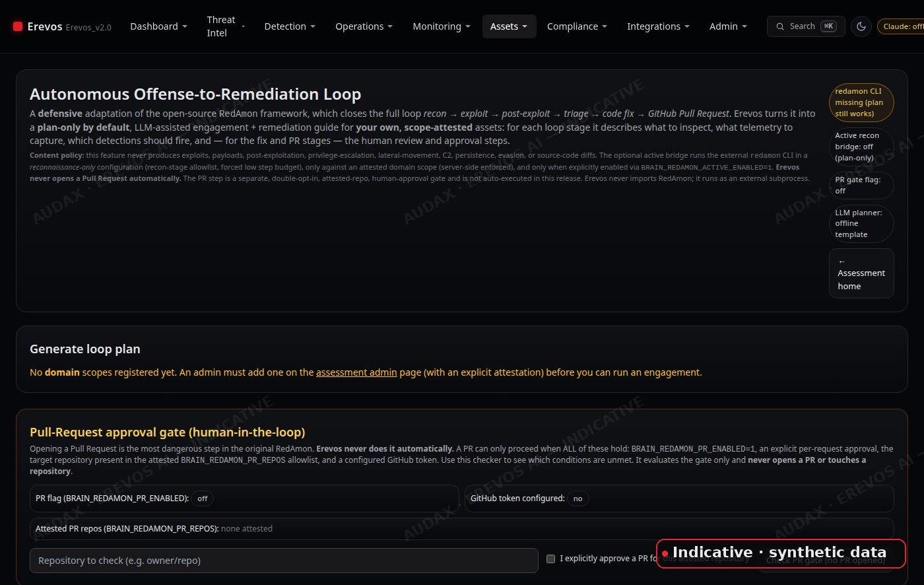Tick the explicit PR approval checkbox
The height and width of the screenshot is (585, 924).
point(551,559)
